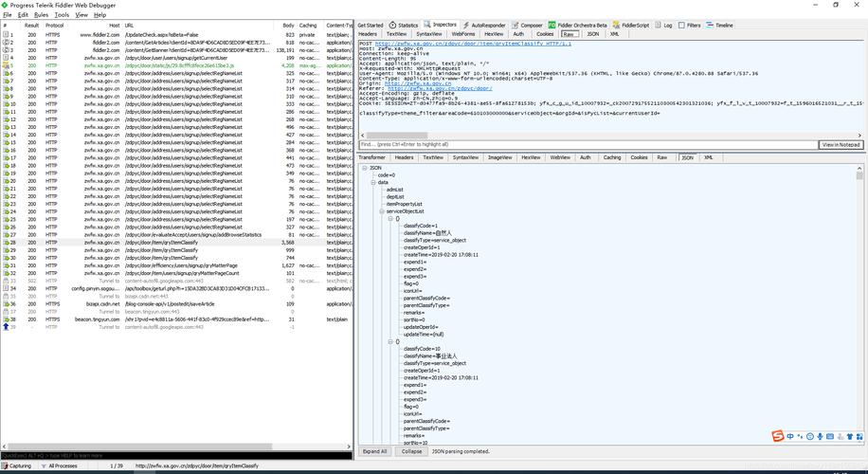Collapse the root JSON tree node

click(364, 168)
